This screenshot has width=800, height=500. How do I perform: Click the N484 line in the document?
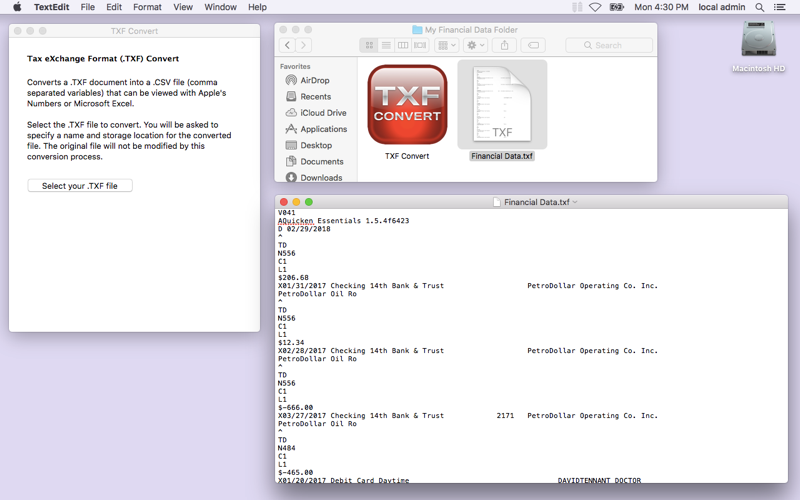[x=286, y=448]
